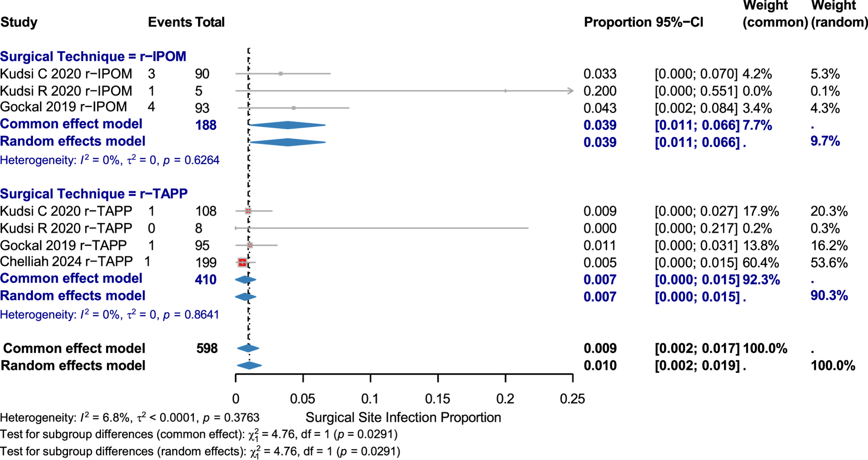868x460 pixels.
Task: Click the r-TAPP common effect model diamond
Action: pos(245,279)
